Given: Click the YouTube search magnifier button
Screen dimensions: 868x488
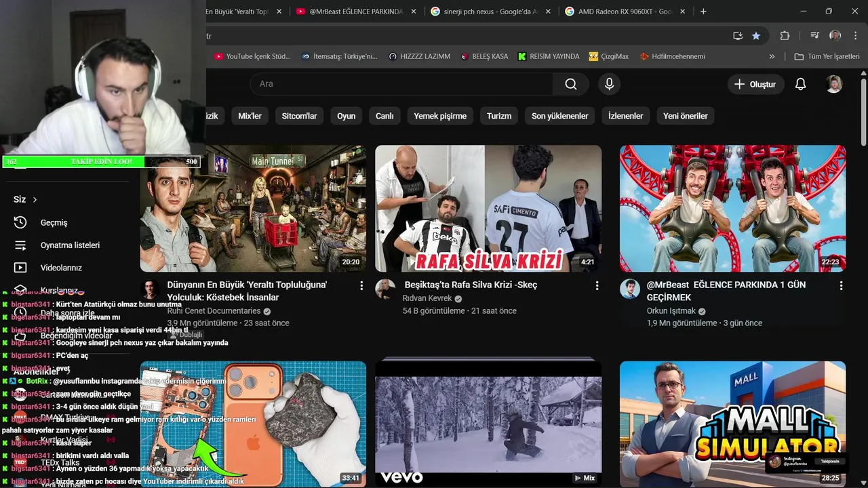Looking at the screenshot, I should (x=571, y=84).
